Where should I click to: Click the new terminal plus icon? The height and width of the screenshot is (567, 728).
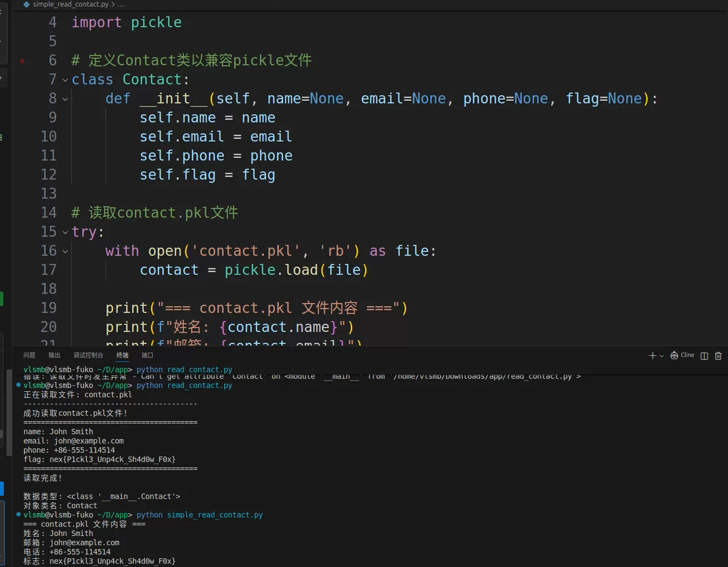(652, 356)
